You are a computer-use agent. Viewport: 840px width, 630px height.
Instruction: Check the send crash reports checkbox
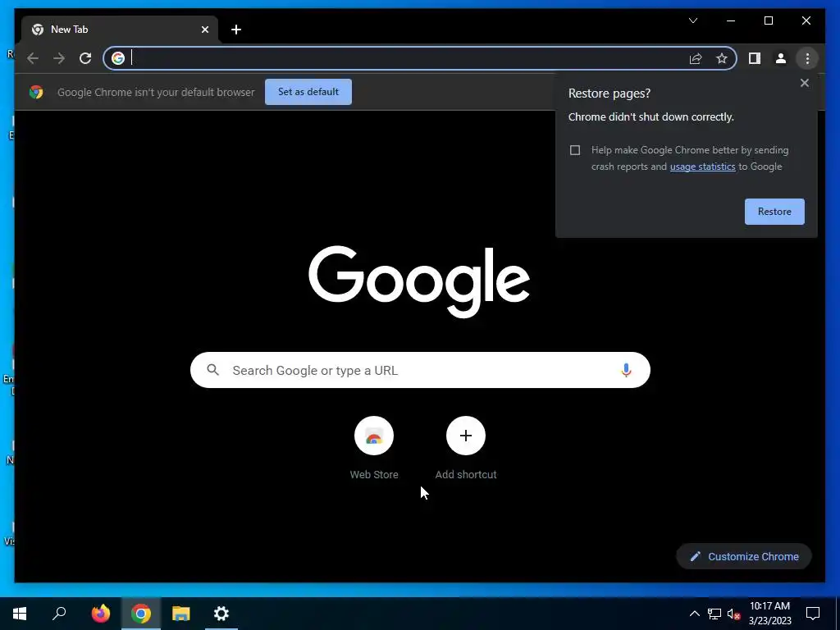[x=575, y=150]
